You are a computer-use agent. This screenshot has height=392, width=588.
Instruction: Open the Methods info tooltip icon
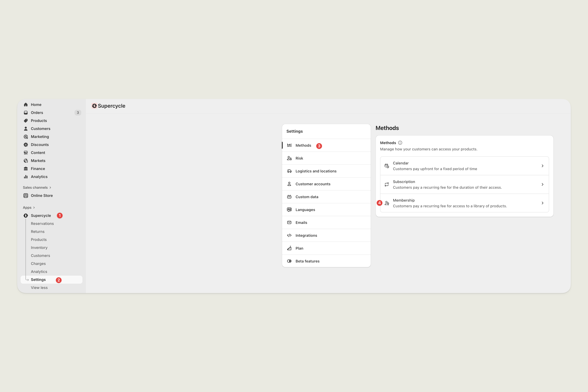[400, 143]
